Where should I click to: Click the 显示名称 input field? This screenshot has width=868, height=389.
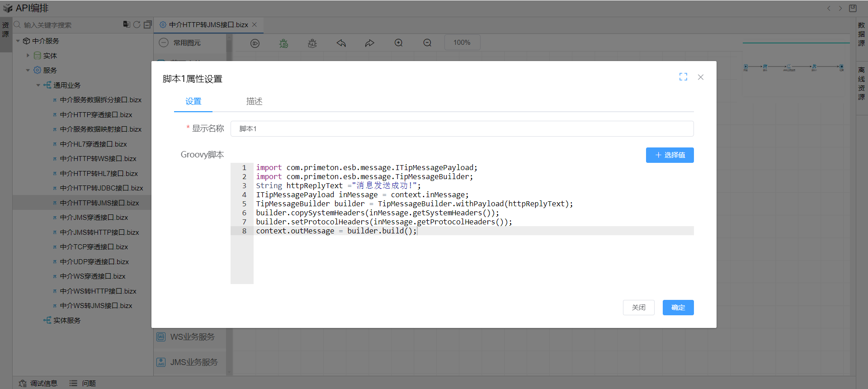[x=462, y=129]
